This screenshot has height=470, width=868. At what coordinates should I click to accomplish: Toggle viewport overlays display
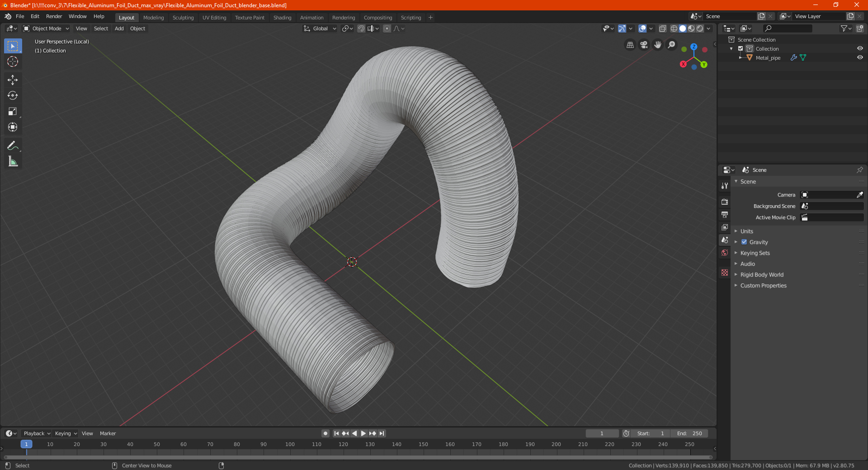(x=642, y=28)
